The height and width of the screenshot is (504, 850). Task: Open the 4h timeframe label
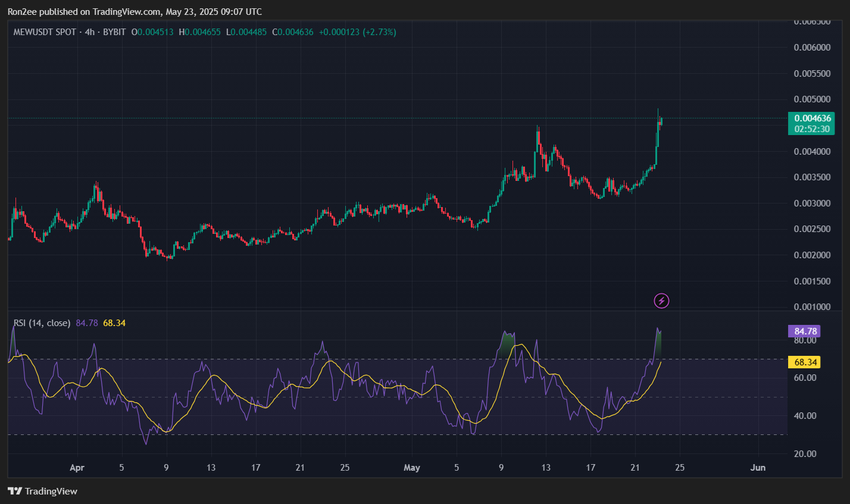[90, 32]
